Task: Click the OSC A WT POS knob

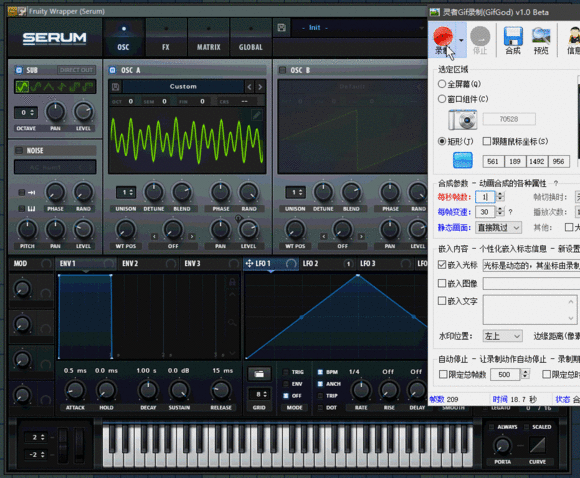Action: tap(126, 230)
